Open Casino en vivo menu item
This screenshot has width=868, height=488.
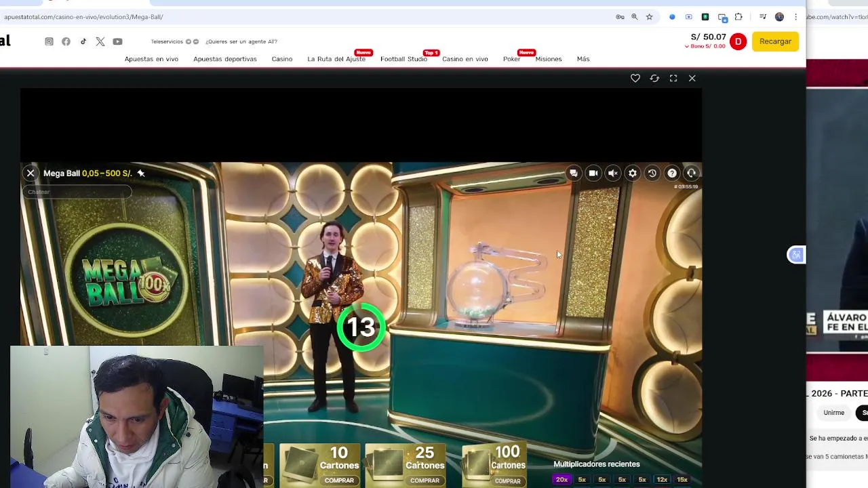(x=465, y=59)
